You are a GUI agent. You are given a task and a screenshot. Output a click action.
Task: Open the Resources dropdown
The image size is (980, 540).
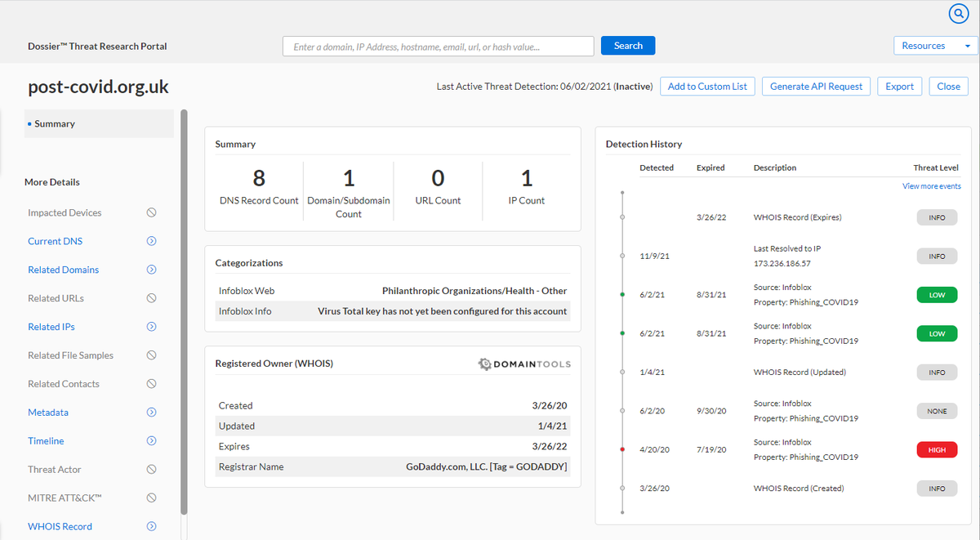coord(934,45)
